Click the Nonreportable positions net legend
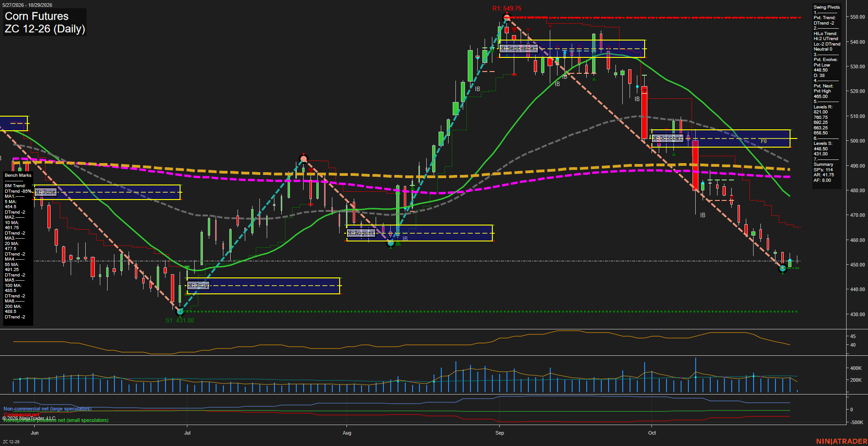 (x=56, y=420)
